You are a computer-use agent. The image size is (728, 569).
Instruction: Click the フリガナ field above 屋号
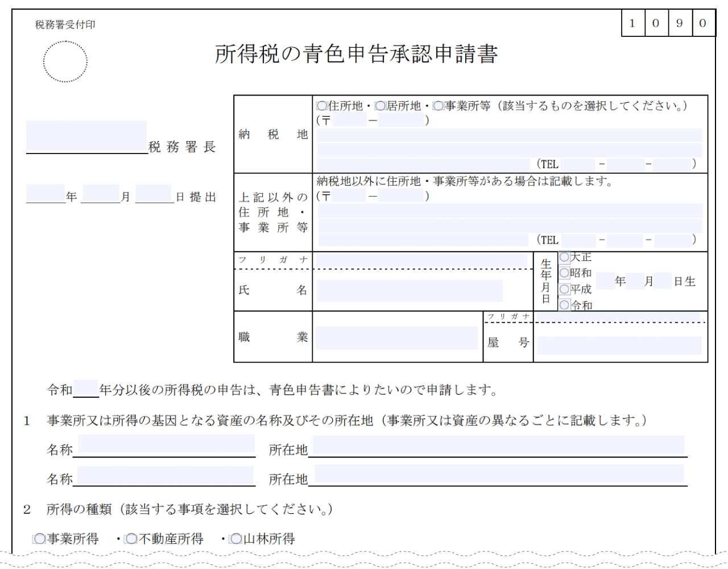click(618, 317)
